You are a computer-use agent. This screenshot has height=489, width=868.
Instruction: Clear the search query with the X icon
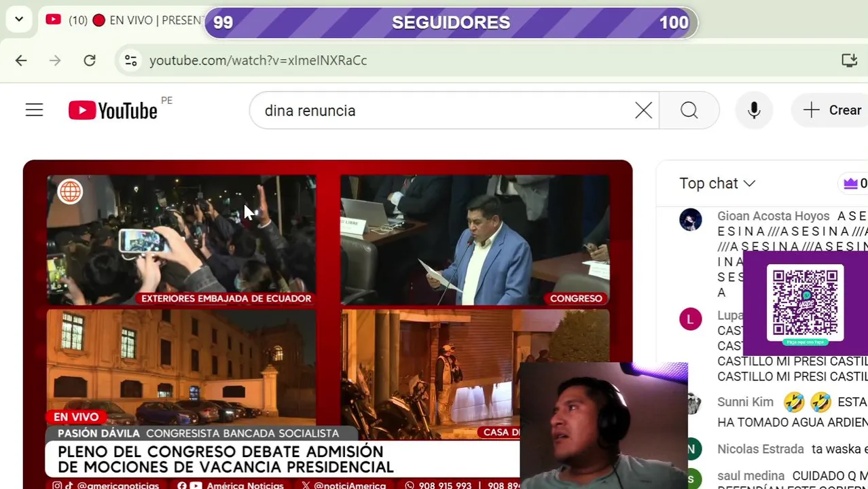[x=644, y=110]
